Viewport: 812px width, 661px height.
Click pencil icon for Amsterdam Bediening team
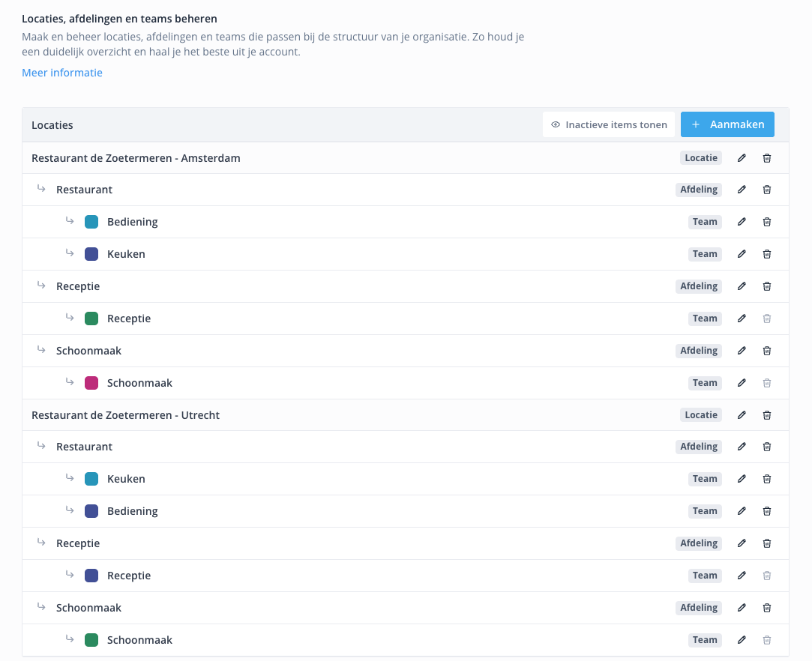click(x=742, y=222)
